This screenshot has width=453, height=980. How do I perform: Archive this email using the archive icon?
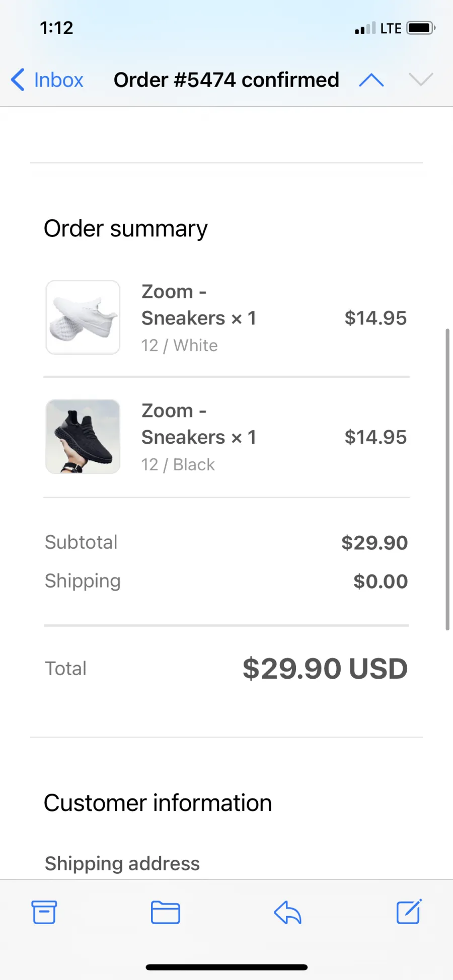coord(44,912)
